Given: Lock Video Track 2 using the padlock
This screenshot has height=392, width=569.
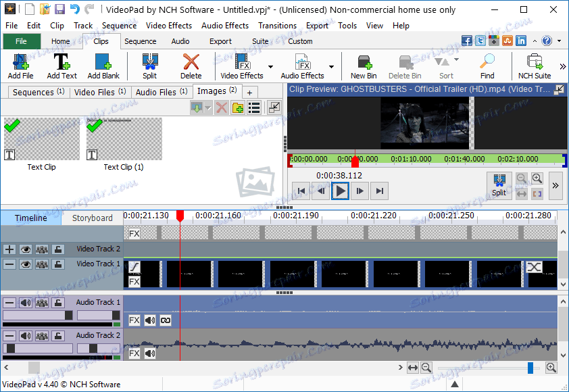Looking at the screenshot, I should tap(57, 249).
